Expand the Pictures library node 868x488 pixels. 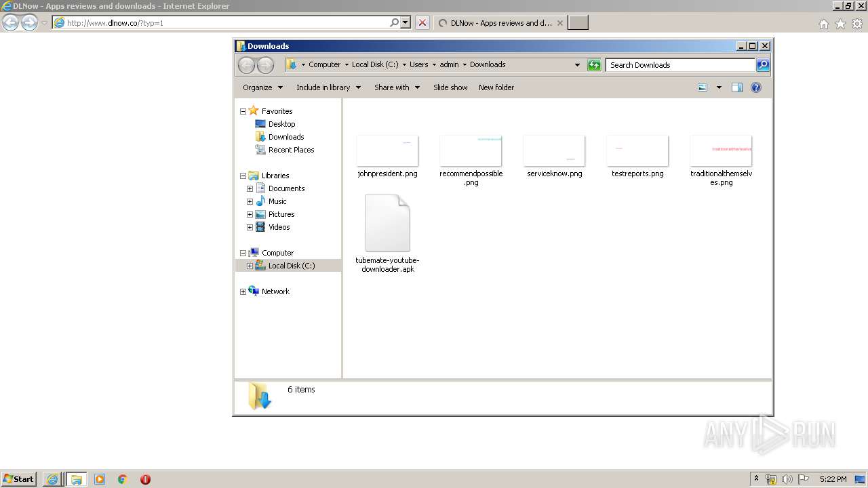click(x=250, y=214)
